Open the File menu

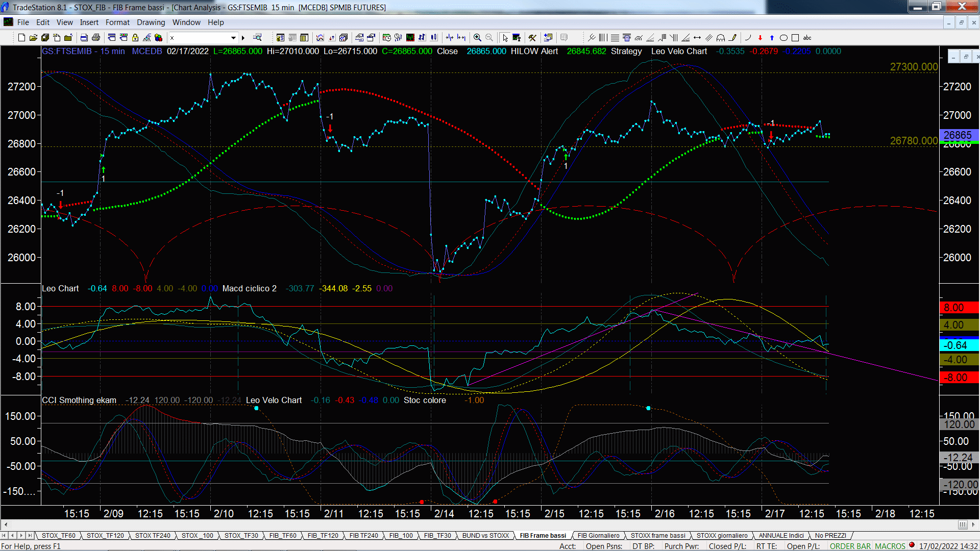[23, 22]
